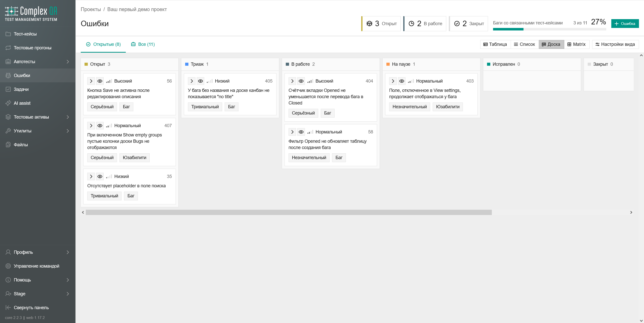Image resolution: width=644 pixels, height=323 pixels.
Task: Toggle eye icon on bug 56 card
Action: (100, 81)
